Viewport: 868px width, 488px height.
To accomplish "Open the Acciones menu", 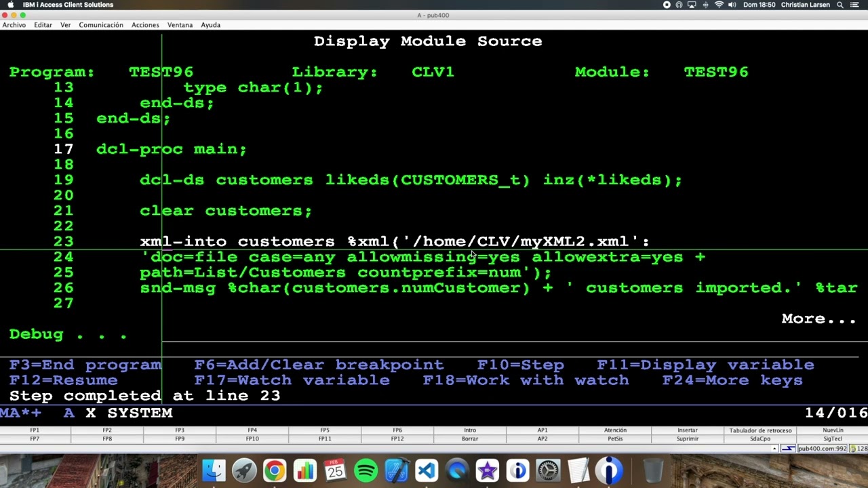I will pos(145,25).
